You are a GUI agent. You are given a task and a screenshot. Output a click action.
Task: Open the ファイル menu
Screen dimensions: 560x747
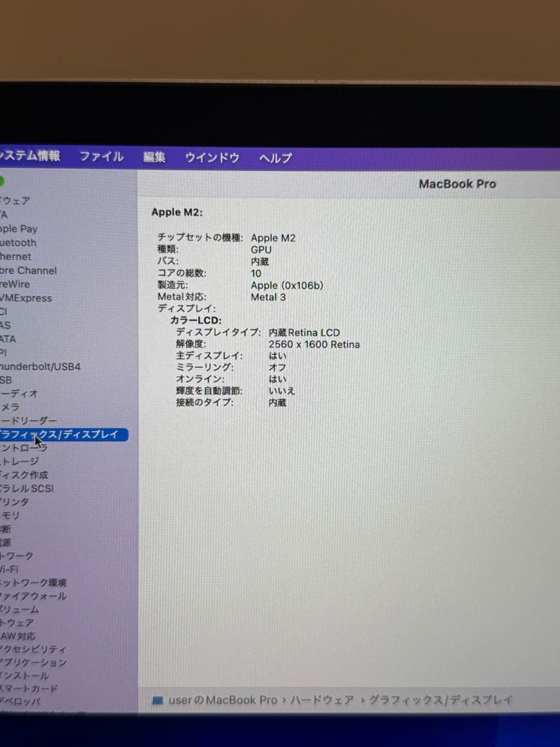coord(101,157)
